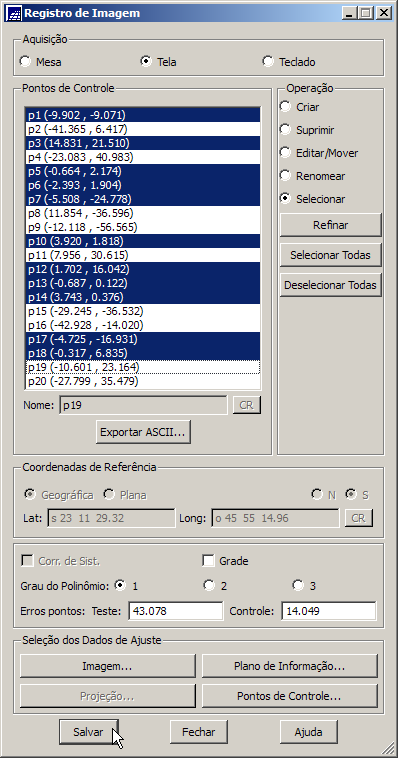Select the Plana coordinate radio
The height and width of the screenshot is (758, 398).
click(109, 495)
